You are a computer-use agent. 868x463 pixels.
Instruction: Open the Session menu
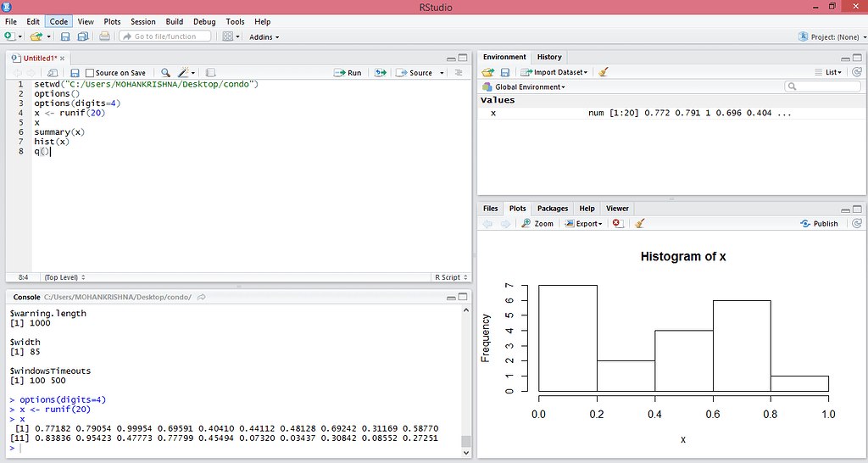(x=142, y=21)
